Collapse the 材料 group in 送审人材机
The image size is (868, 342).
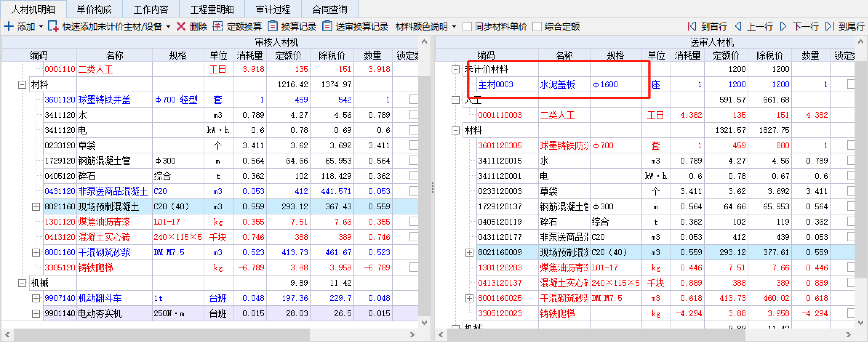pyautogui.click(x=456, y=130)
